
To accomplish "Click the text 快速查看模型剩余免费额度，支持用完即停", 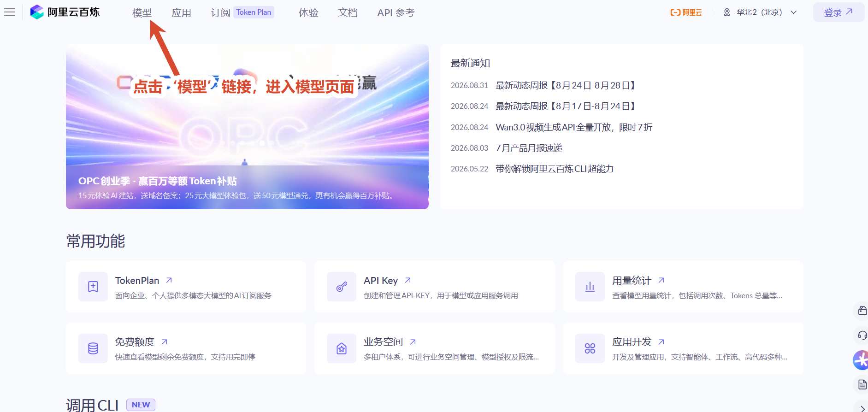I will [x=185, y=357].
